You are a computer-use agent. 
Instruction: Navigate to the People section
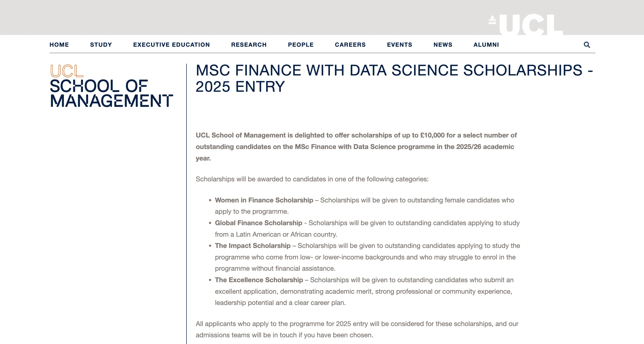300,45
